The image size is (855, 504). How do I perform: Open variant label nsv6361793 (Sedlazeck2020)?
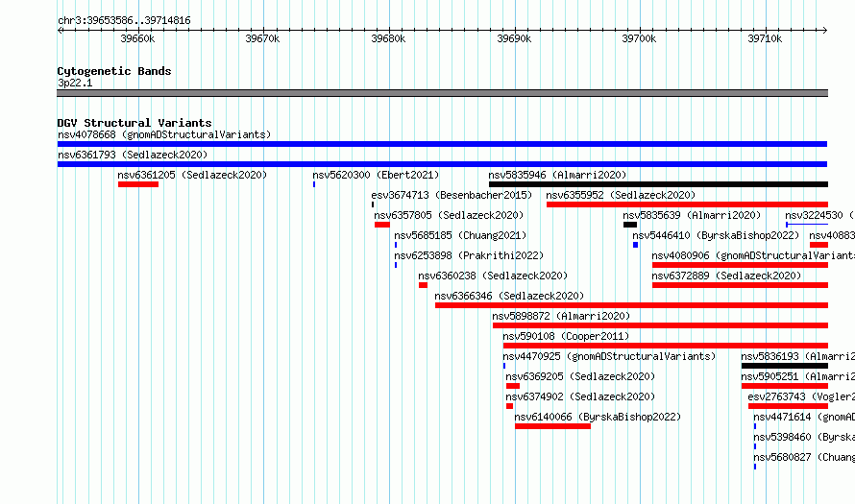[133, 155]
